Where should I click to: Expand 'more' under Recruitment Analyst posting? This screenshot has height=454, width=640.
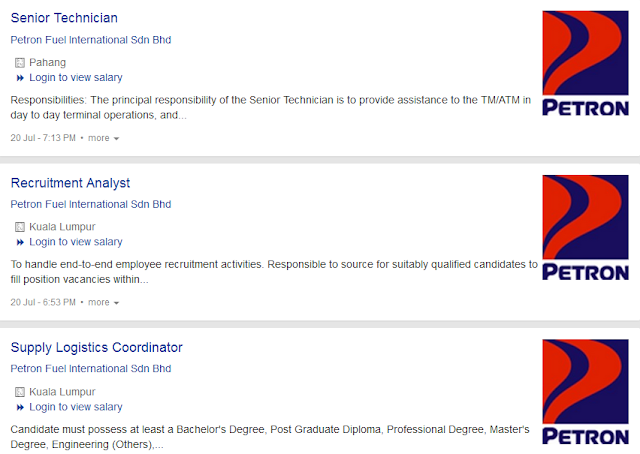[x=104, y=303]
